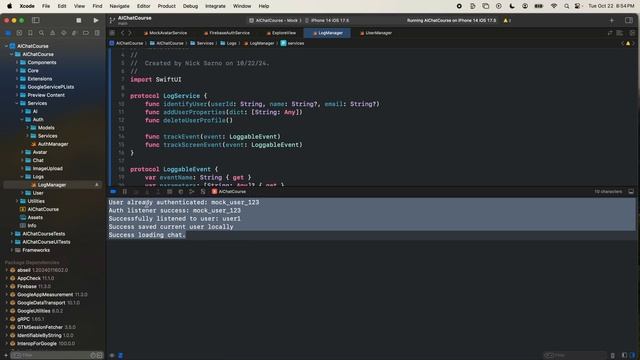Add library item with plus button
The image size is (640, 360).
click(611, 20)
